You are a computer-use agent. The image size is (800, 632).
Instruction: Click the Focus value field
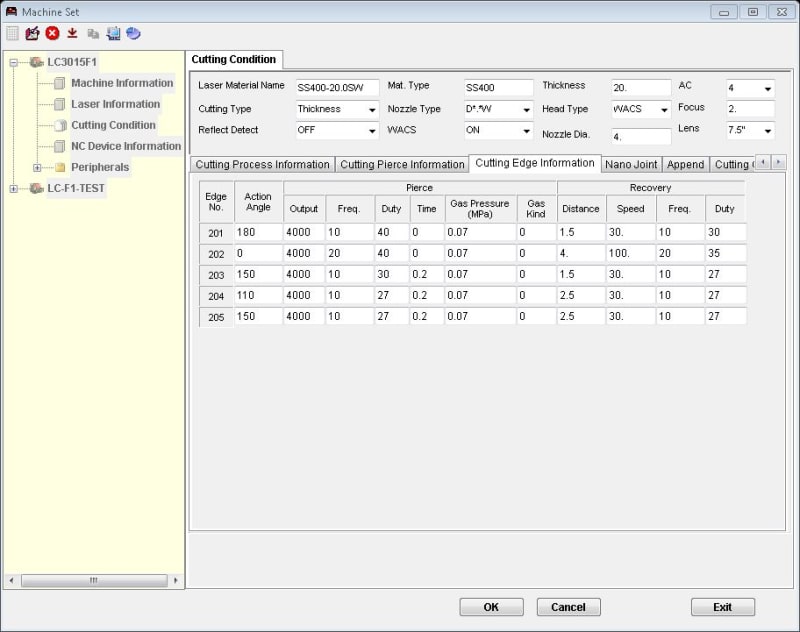(x=750, y=109)
